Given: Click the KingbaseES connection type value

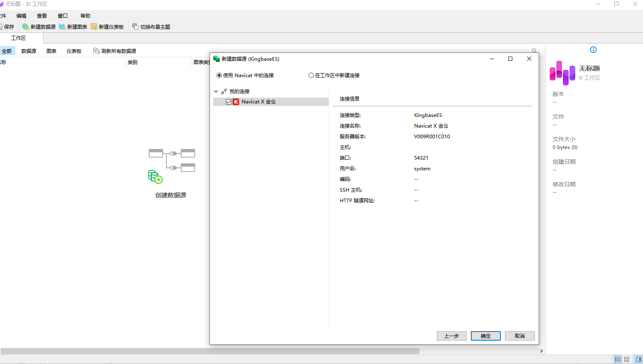Looking at the screenshot, I should [x=428, y=115].
